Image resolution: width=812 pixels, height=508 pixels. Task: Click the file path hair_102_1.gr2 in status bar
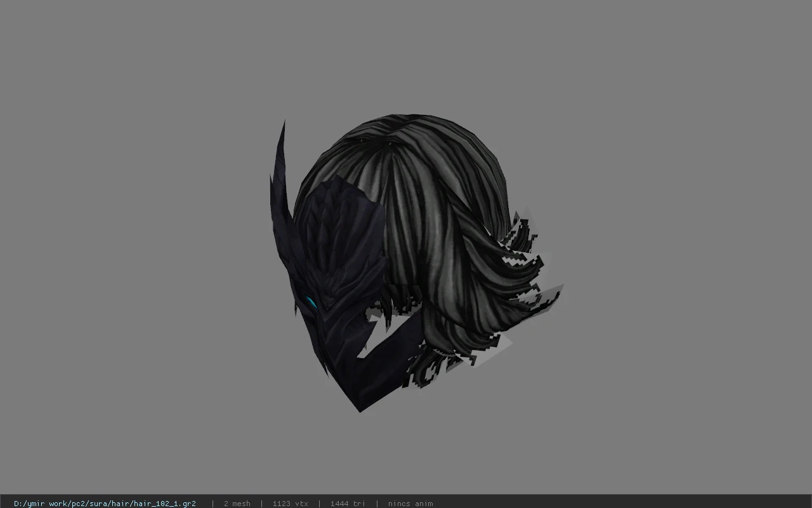point(105,504)
